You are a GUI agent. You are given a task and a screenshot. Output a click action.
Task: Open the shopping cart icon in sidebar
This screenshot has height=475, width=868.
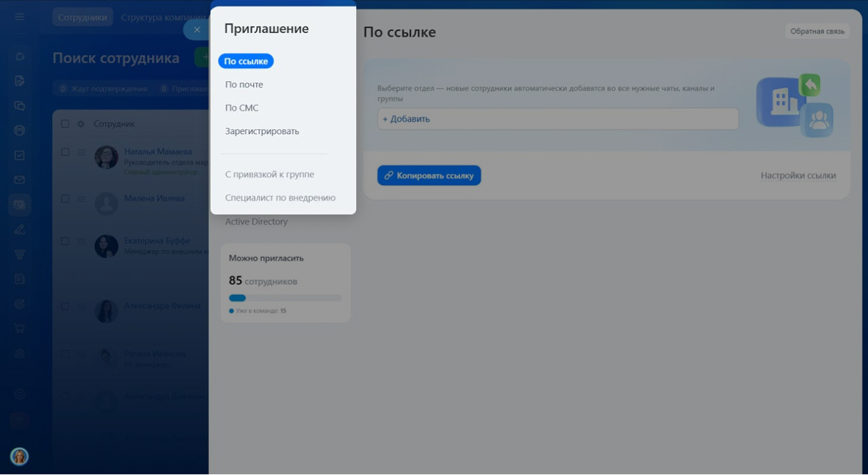[x=19, y=329]
